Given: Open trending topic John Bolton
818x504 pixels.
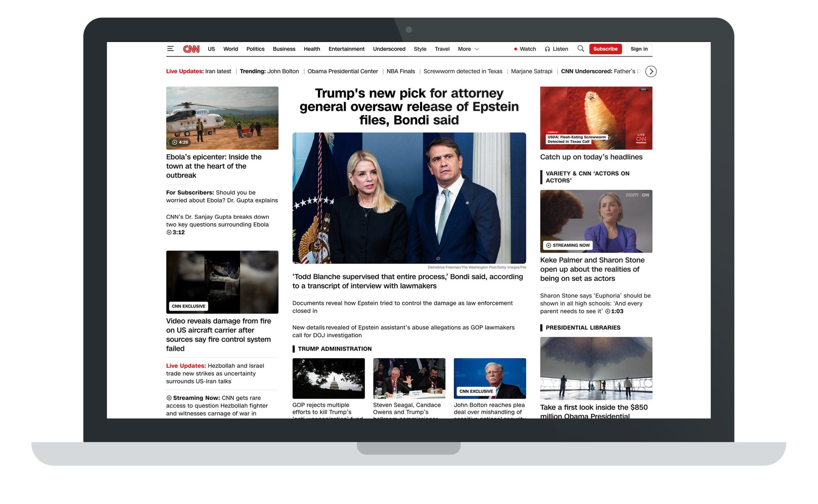Looking at the screenshot, I should click(x=283, y=71).
